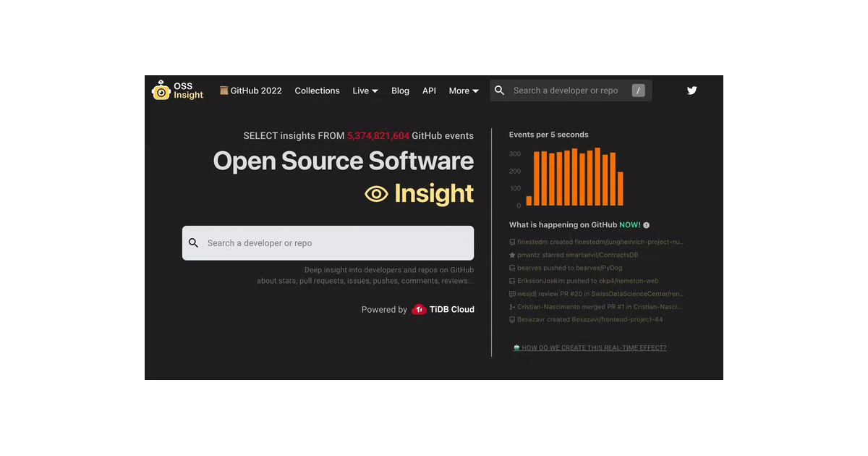This screenshot has width=868, height=456.
Task: Click star icon beside pmantz starred event
Action: [512, 256]
